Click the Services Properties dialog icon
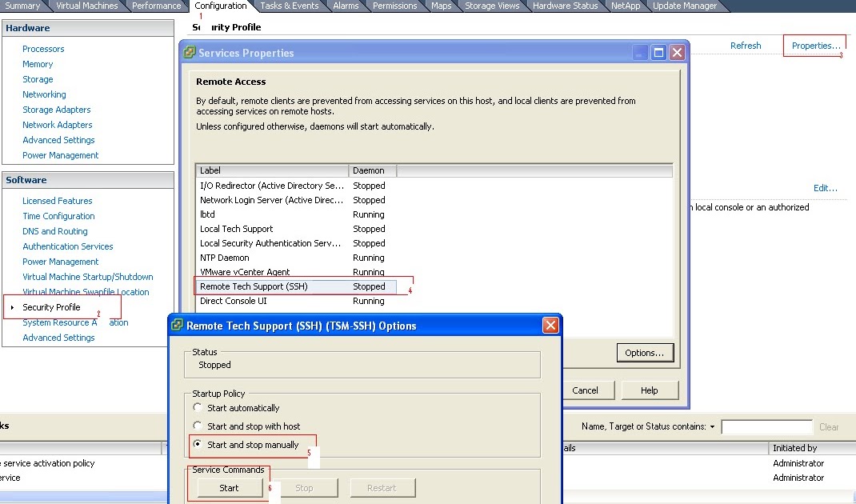Screen dimensions: 856x504 click(189, 52)
